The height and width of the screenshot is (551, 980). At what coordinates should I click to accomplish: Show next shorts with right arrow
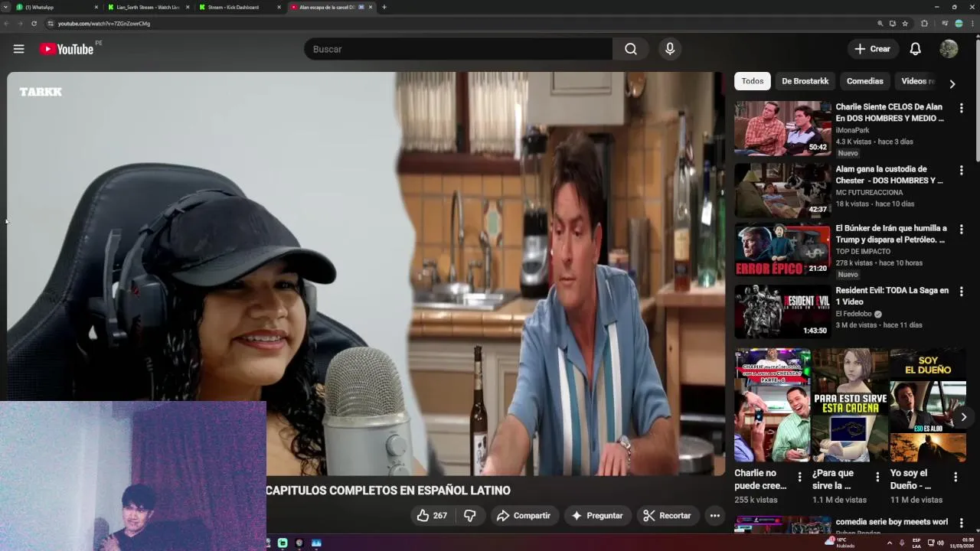click(963, 417)
